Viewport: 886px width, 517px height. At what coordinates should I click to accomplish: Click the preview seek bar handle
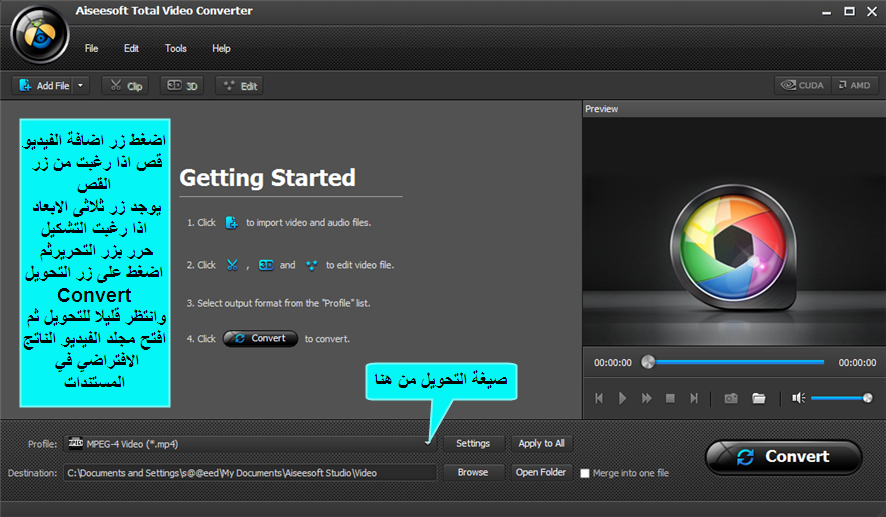[x=648, y=362]
